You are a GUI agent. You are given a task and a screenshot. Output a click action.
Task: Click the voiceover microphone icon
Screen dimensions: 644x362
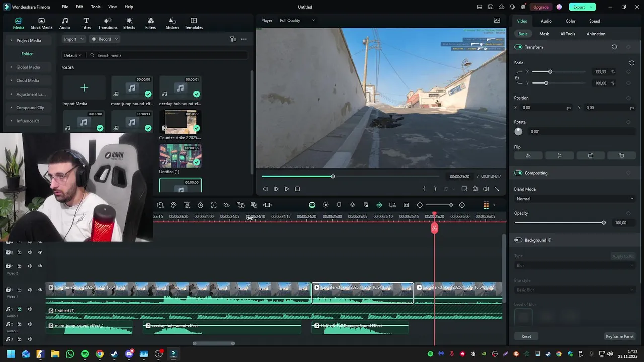click(352, 205)
